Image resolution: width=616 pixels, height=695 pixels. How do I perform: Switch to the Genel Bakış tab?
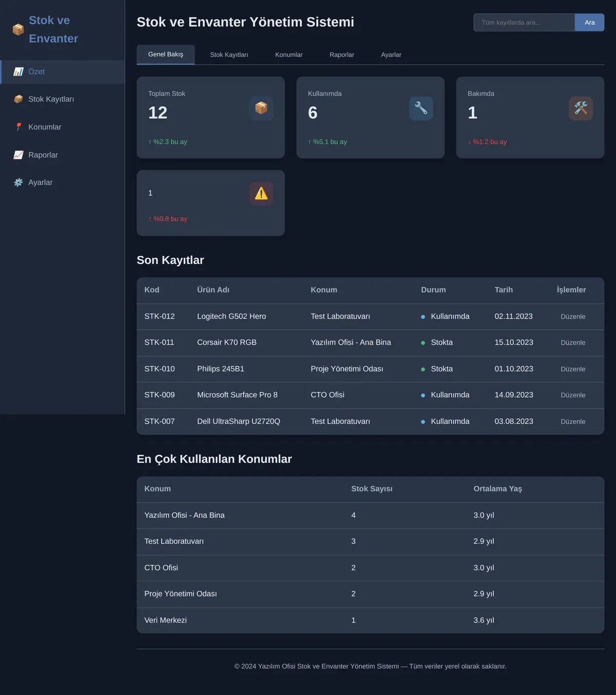click(166, 54)
